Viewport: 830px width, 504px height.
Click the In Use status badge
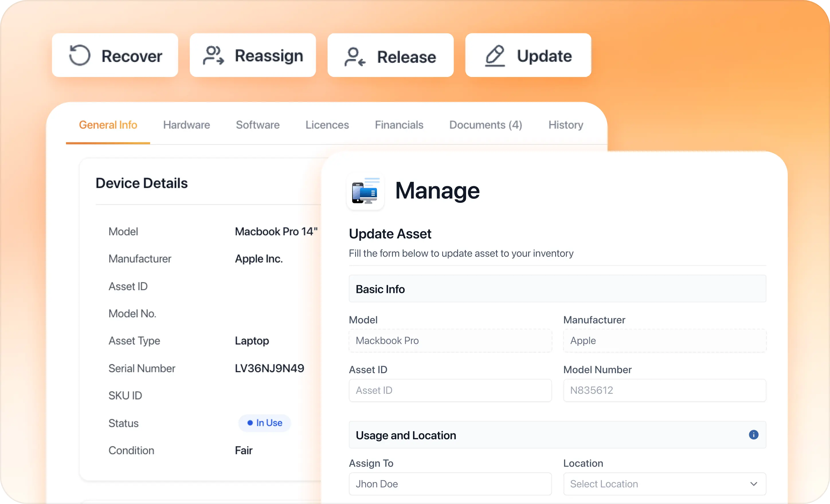[265, 423]
